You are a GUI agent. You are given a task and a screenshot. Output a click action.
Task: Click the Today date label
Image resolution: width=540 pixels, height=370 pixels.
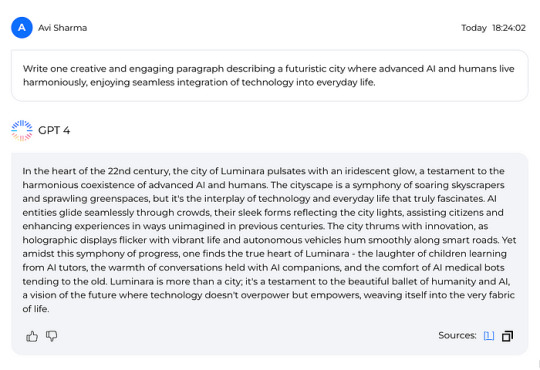(474, 28)
